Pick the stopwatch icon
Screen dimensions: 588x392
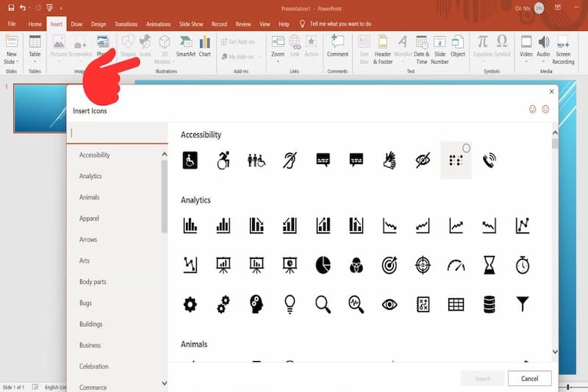tap(523, 266)
